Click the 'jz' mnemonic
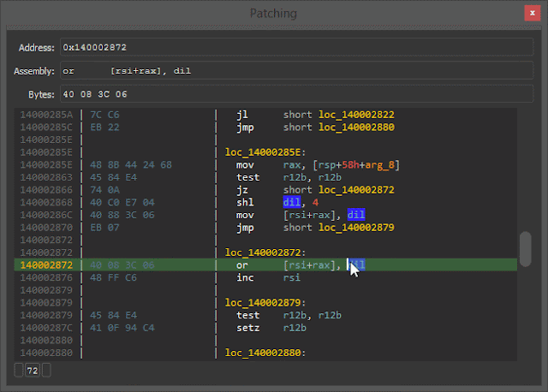Screen dimensions: 548x392 tap(242, 190)
